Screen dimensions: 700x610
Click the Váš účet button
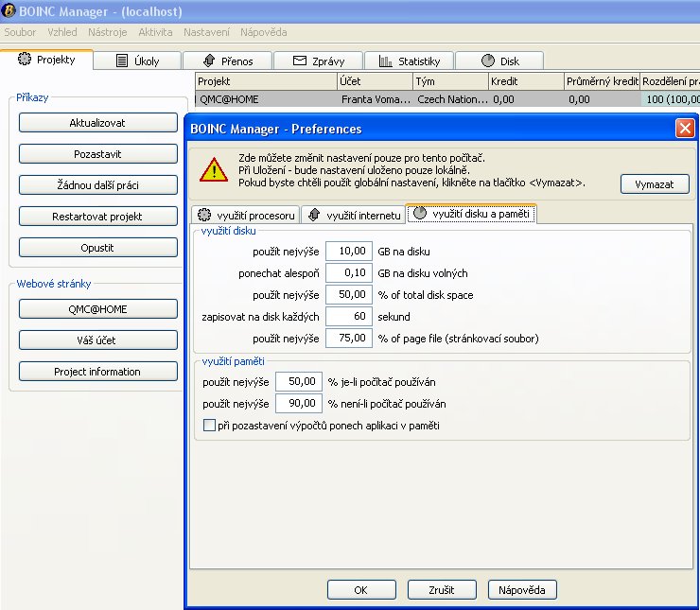coord(97,340)
